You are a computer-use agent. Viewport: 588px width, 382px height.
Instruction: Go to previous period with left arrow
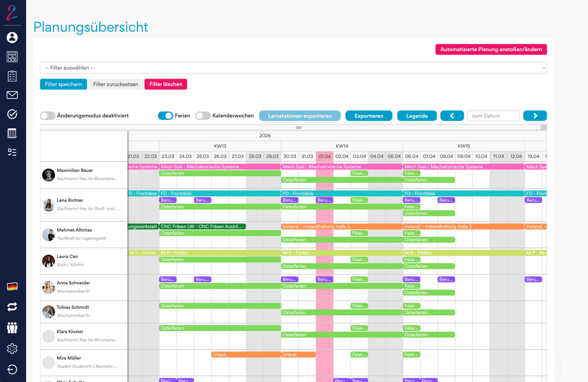pos(452,116)
